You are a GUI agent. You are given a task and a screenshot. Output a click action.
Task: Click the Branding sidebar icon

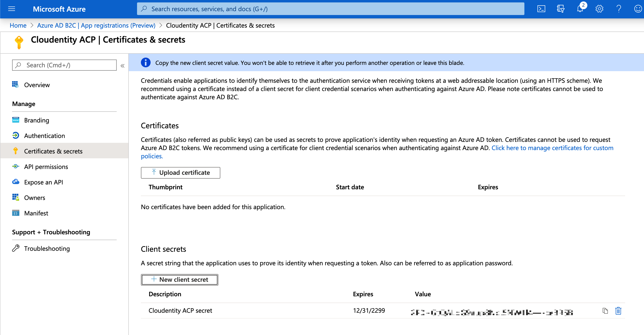pyautogui.click(x=16, y=120)
